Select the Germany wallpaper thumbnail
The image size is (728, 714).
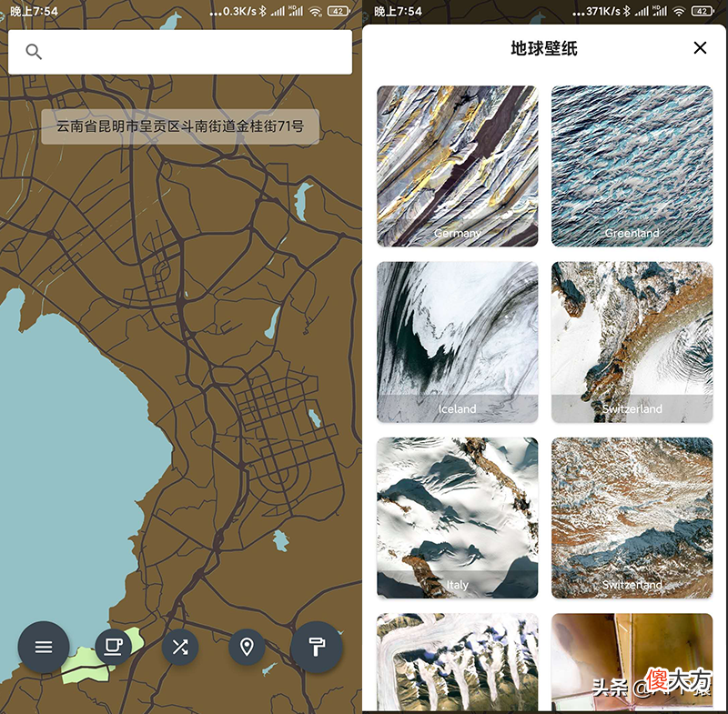tap(458, 166)
